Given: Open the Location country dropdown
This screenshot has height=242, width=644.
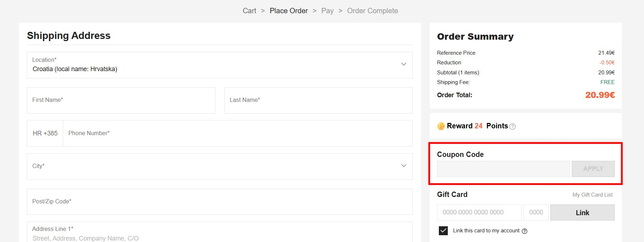Looking at the screenshot, I should pyautogui.click(x=220, y=65).
